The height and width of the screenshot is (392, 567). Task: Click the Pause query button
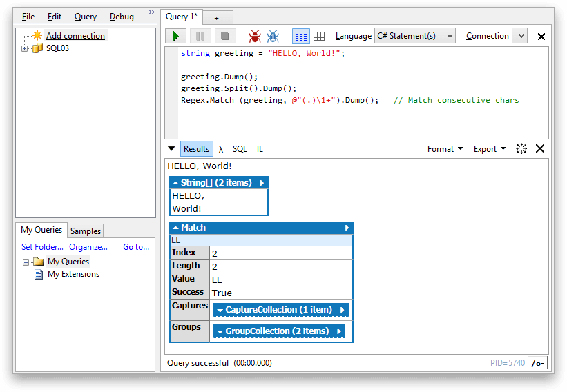click(x=200, y=36)
